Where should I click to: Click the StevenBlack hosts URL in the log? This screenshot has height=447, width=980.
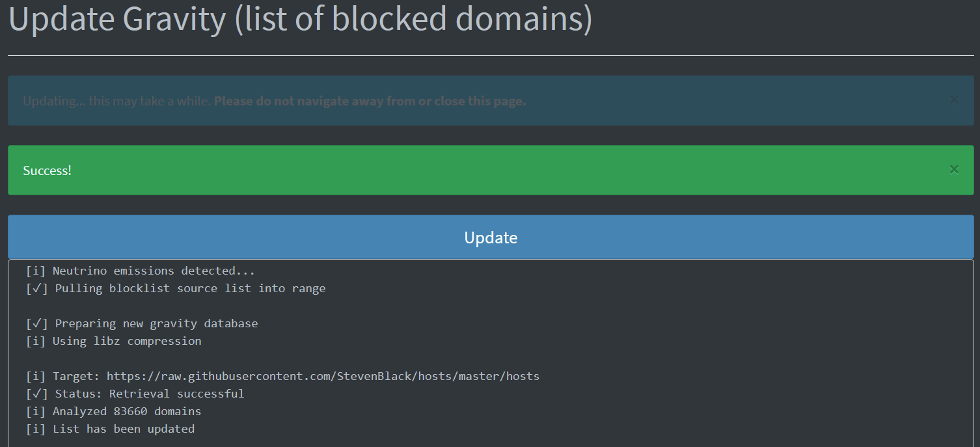click(323, 376)
